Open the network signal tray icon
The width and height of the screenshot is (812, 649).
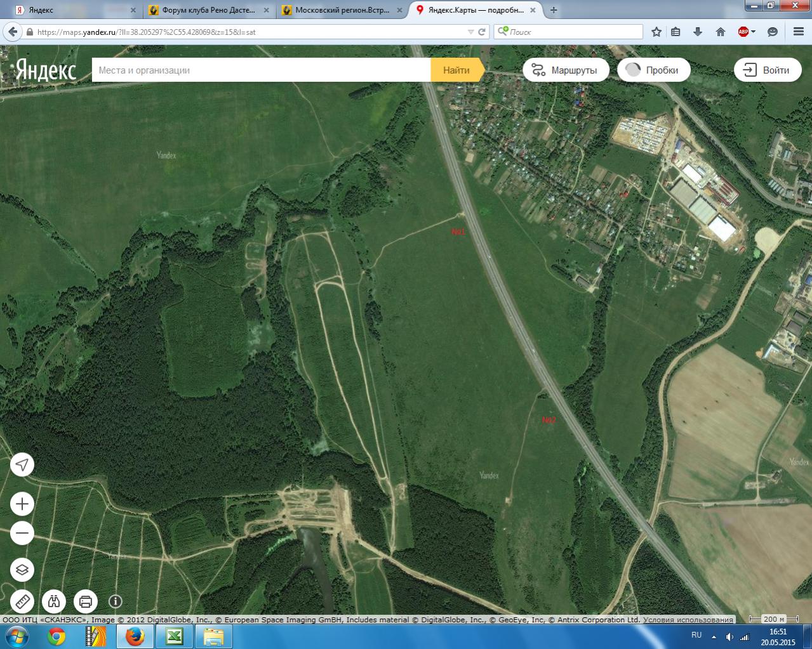pos(744,636)
